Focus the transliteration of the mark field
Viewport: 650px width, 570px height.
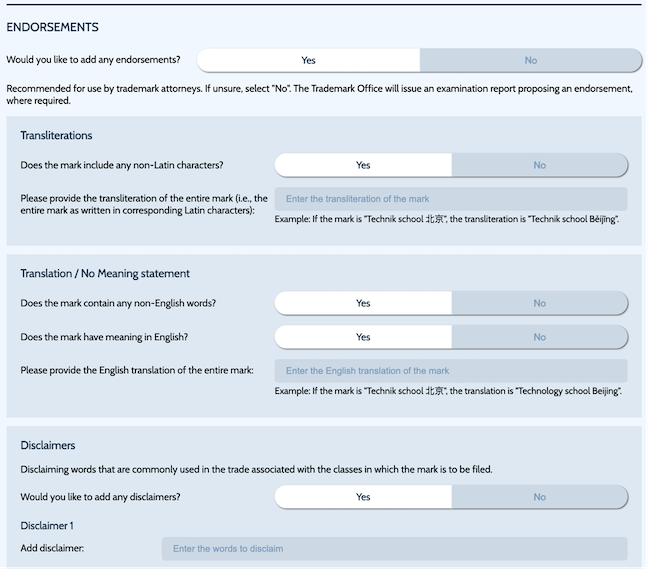point(450,199)
